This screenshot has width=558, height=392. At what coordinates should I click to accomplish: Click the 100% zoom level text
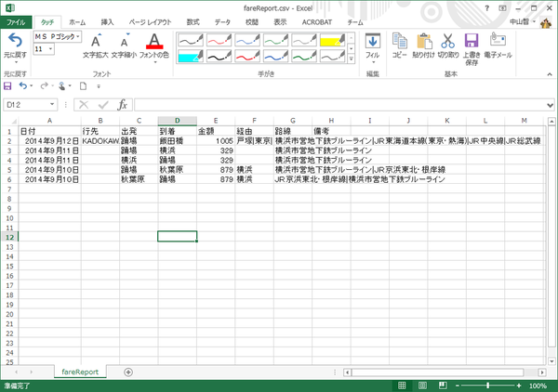coord(538,385)
